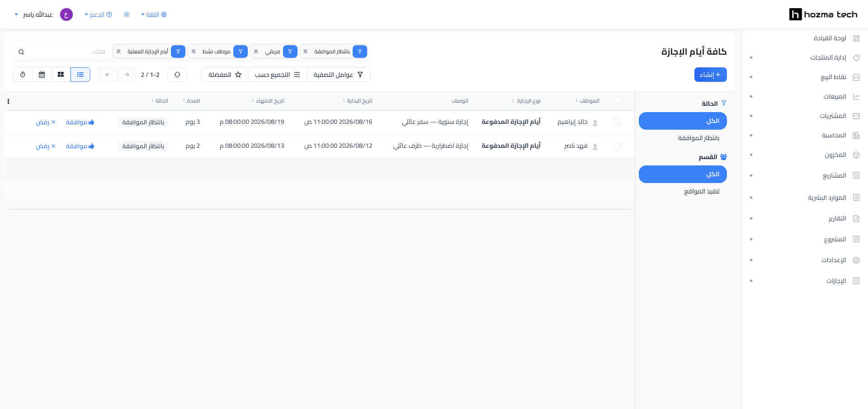Click the بحث search input field
The image size is (868, 409).
[68, 52]
